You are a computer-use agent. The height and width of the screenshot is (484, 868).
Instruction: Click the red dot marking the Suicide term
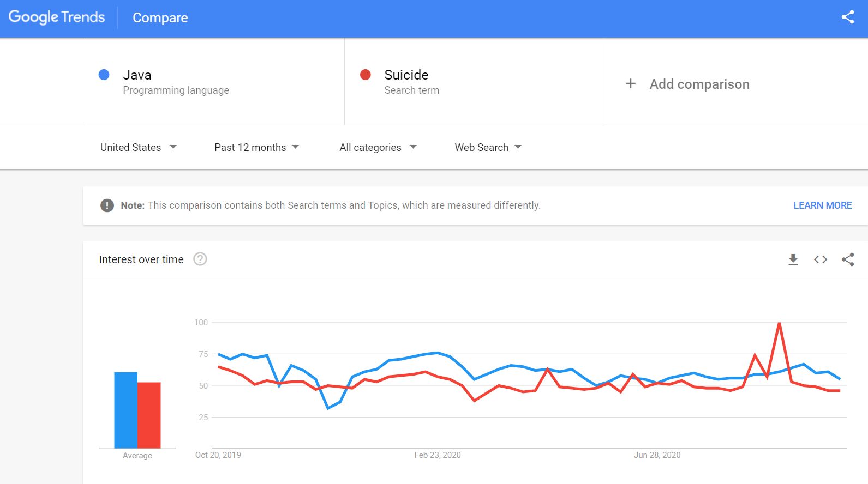[x=365, y=75]
